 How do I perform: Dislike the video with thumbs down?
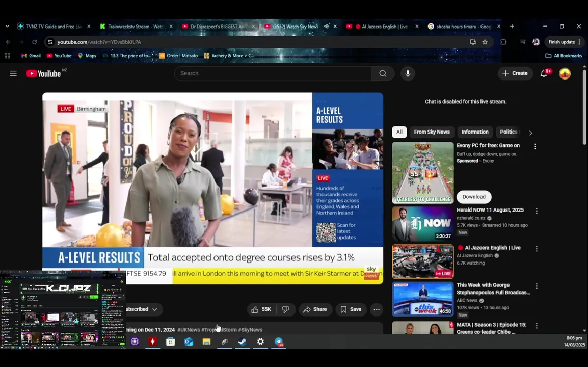pyautogui.click(x=285, y=309)
